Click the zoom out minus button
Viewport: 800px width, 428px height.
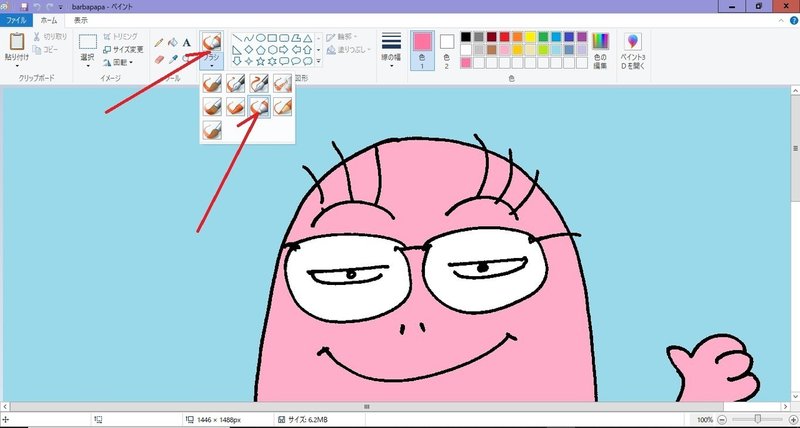coord(722,420)
